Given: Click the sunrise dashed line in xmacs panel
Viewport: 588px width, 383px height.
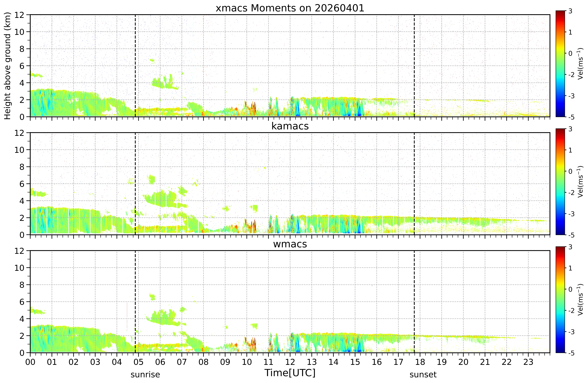Looking at the screenshot, I should point(135,66).
